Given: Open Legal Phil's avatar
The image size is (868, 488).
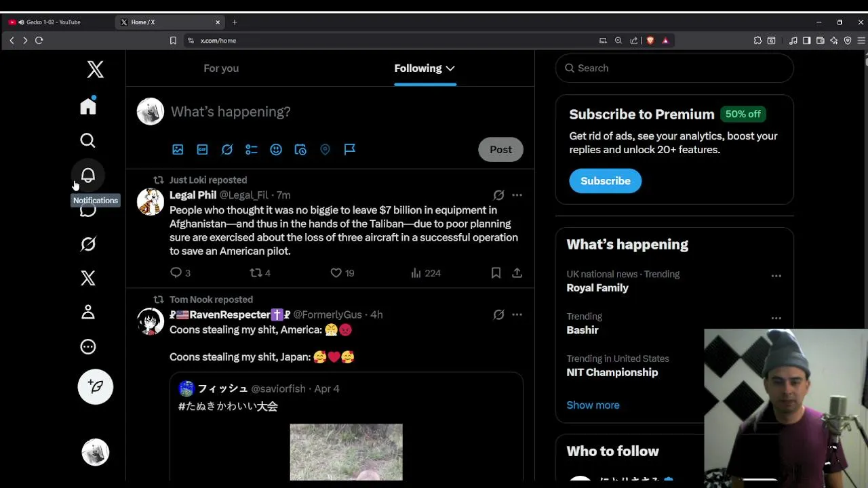Looking at the screenshot, I should [x=151, y=202].
